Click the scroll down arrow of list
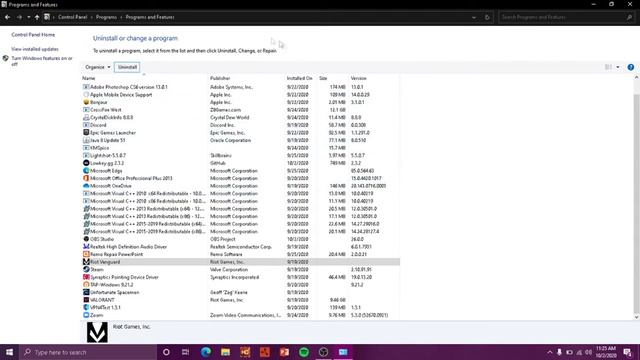 (x=636, y=317)
